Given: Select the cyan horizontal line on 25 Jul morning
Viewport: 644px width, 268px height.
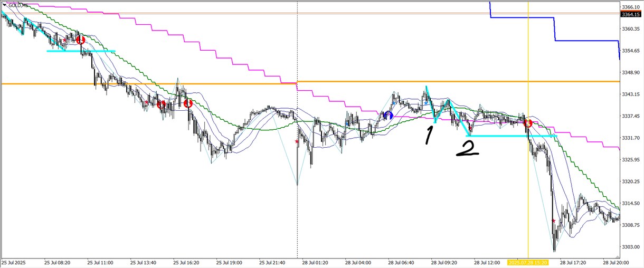Looking at the screenshot, I should pos(81,51).
